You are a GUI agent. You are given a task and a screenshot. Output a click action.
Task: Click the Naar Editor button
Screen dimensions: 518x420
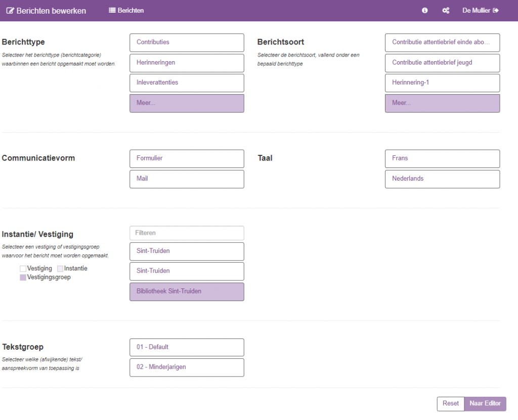click(485, 404)
